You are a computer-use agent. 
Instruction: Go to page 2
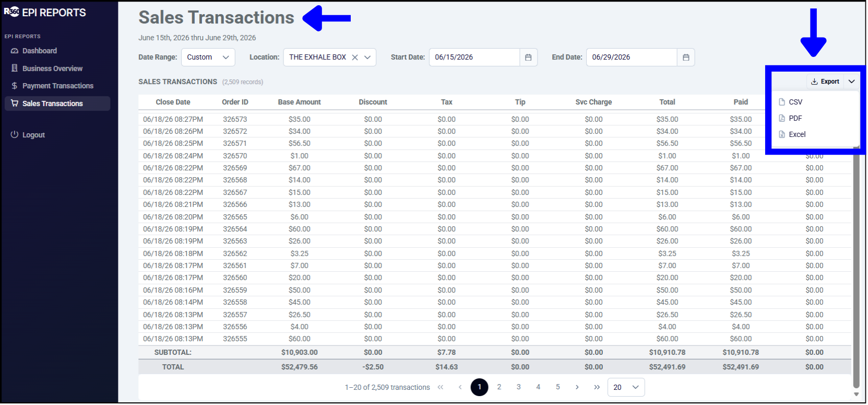(499, 387)
